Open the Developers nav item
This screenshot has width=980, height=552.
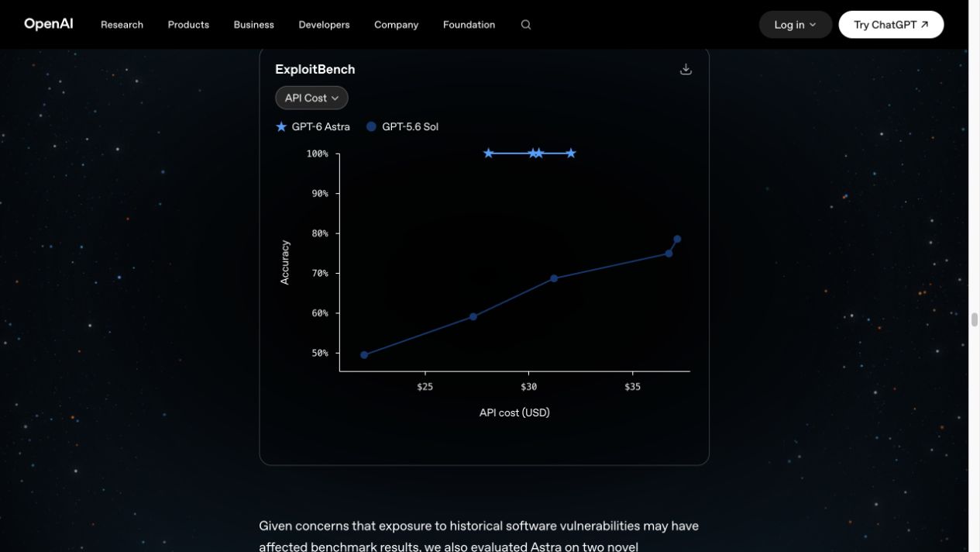click(x=324, y=25)
